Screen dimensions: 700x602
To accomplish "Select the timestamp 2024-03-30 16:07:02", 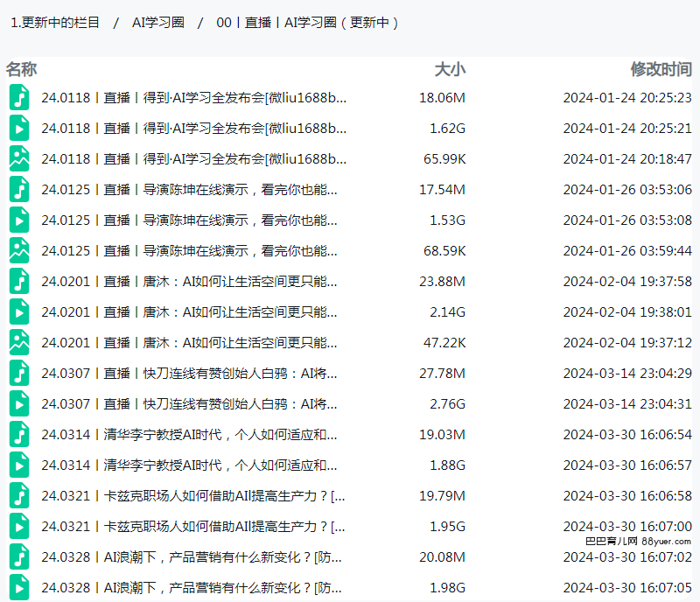I will coord(627,556).
